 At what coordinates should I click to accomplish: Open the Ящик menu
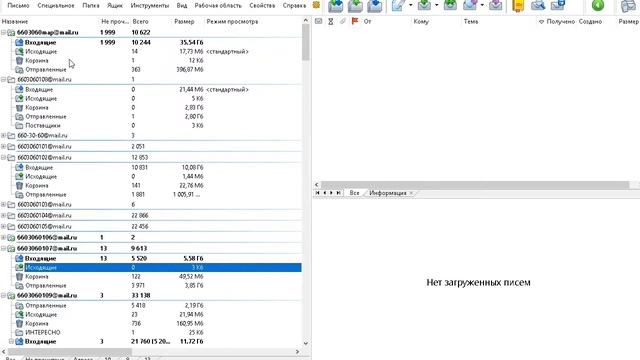point(115,6)
